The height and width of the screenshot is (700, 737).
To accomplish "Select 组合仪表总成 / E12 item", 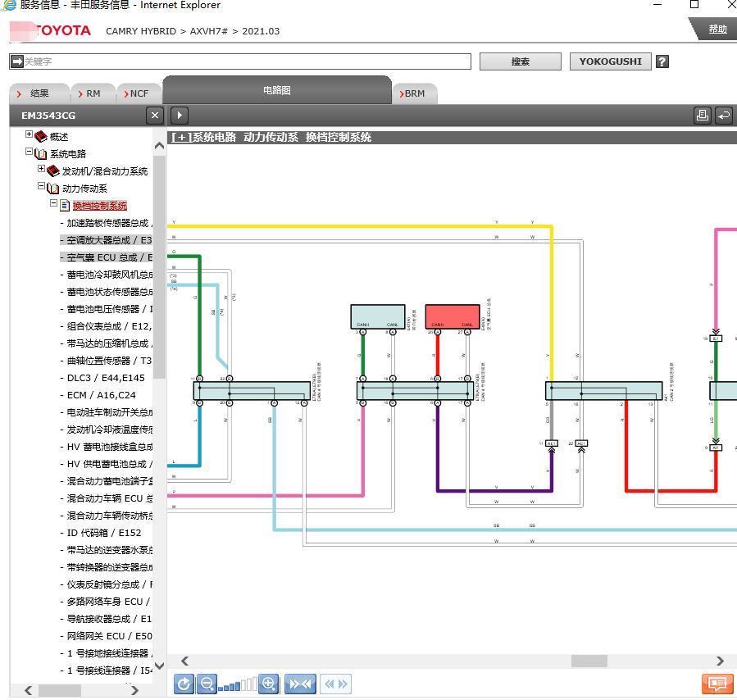I will tap(107, 326).
